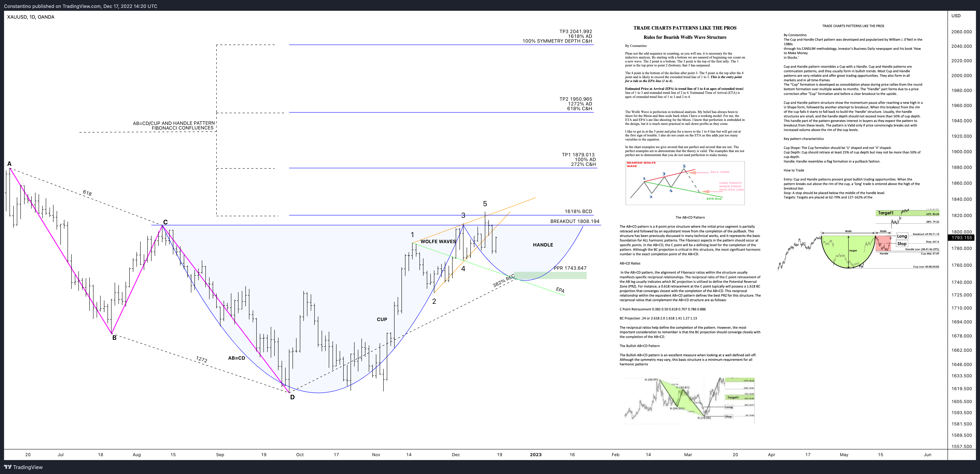The height and width of the screenshot is (474, 980).
Task: Click the CUP annotation inside the cup
Action: click(x=382, y=319)
